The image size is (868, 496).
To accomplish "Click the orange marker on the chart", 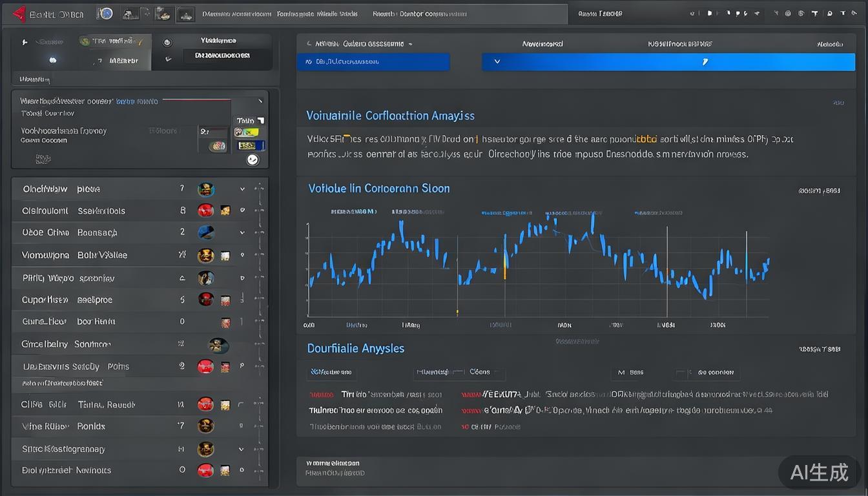I will point(504,265).
